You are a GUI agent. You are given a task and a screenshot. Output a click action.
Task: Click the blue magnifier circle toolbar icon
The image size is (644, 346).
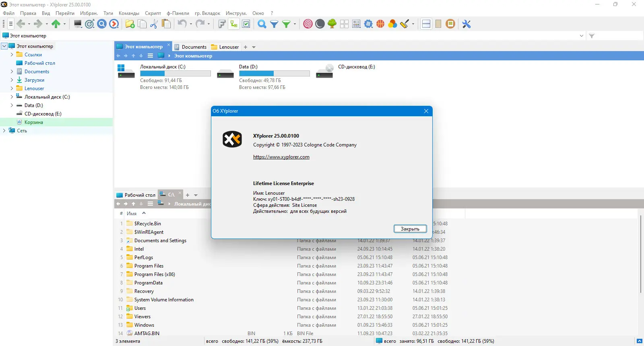[x=102, y=24]
